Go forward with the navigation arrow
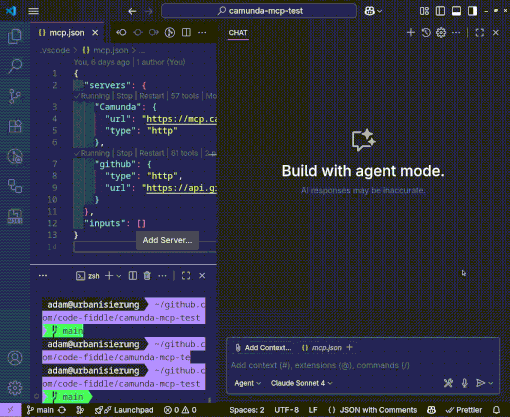The height and width of the screenshot is (417, 510). (x=149, y=11)
